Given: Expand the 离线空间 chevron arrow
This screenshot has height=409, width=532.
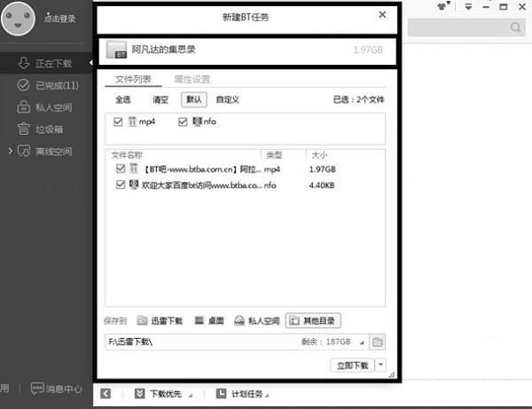Looking at the screenshot, I should pos(10,151).
